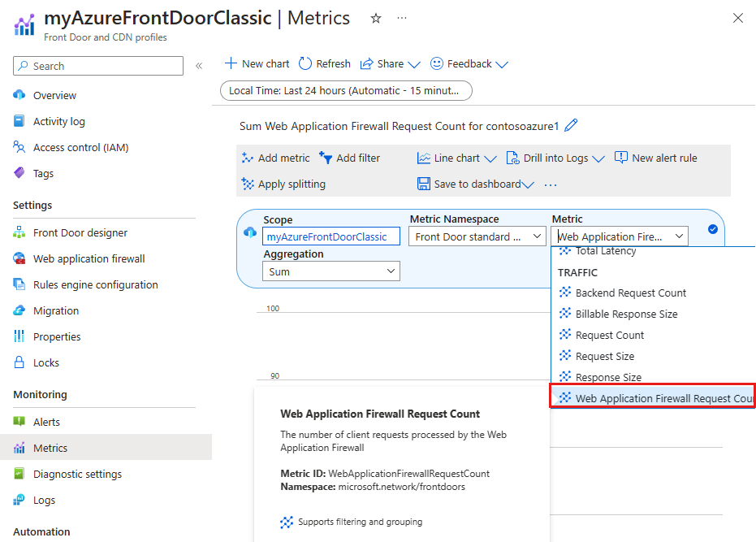Open Diagnostic settings in the Monitoring section
This screenshot has width=756, height=542.
(77, 474)
